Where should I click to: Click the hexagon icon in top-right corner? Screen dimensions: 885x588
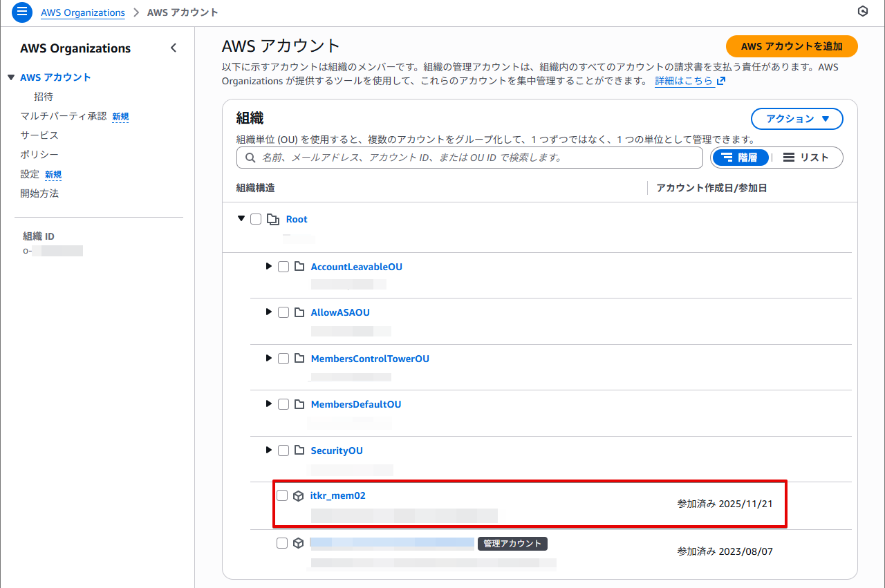point(862,12)
